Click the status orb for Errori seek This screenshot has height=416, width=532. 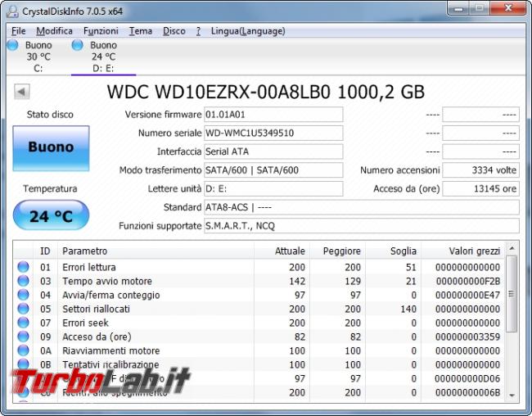pos(23,323)
